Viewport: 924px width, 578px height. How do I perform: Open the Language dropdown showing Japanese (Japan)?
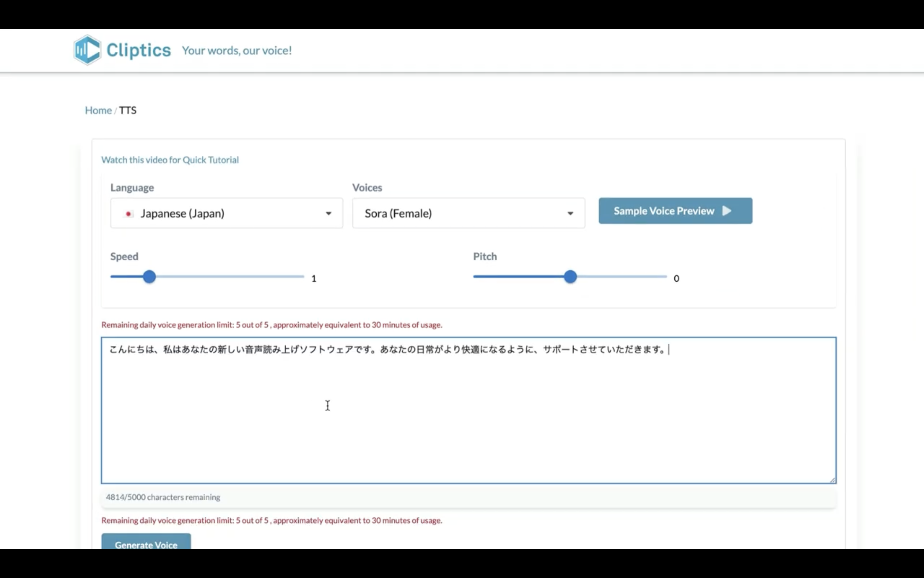[x=227, y=213]
